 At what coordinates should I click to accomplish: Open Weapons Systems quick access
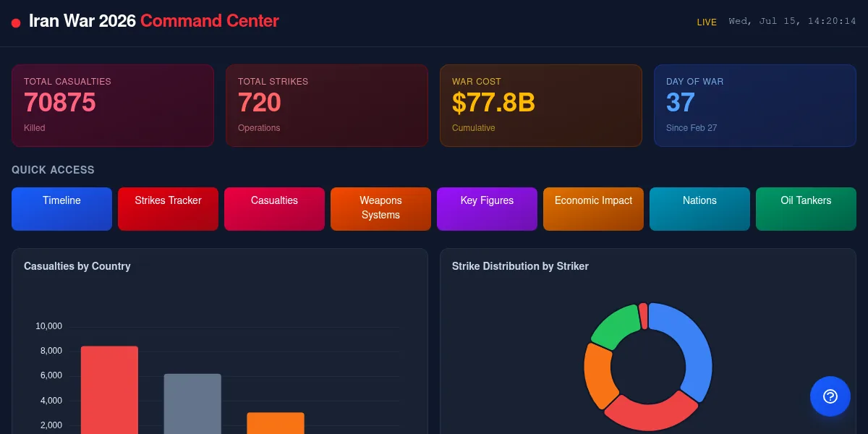click(x=380, y=209)
